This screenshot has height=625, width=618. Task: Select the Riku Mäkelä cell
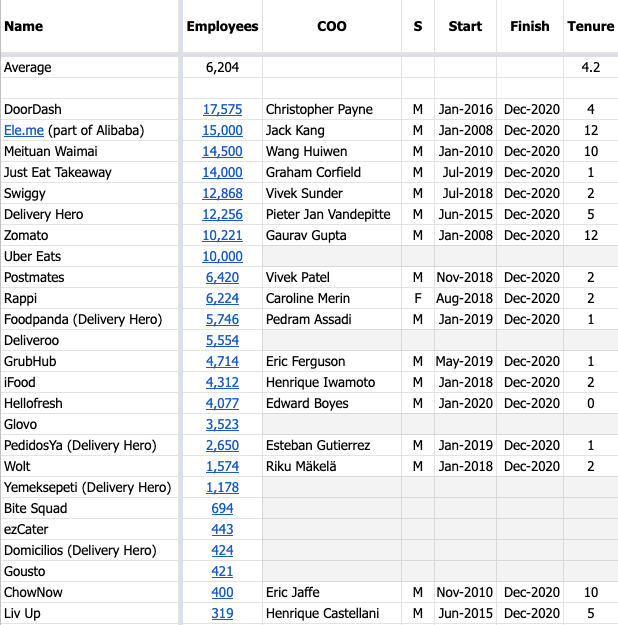[332, 466]
